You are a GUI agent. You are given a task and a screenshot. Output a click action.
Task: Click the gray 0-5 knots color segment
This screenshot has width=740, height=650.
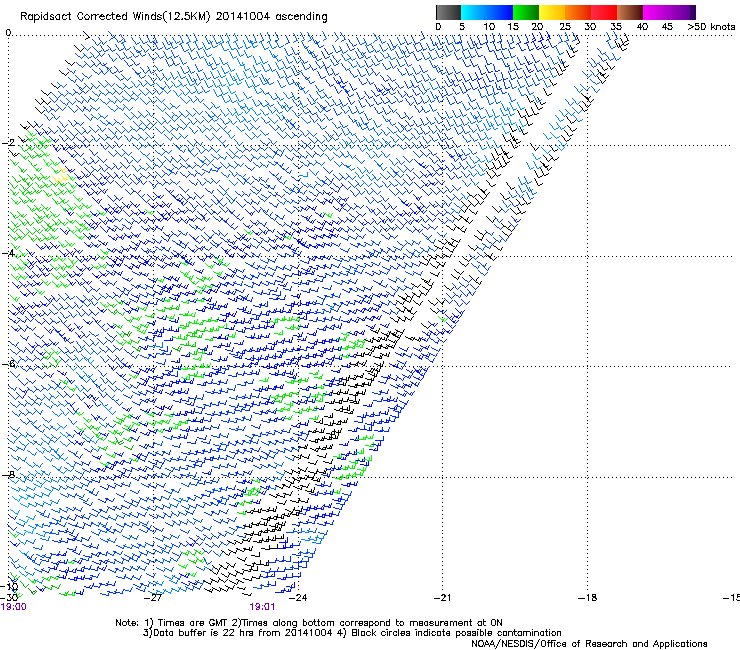(448, 12)
